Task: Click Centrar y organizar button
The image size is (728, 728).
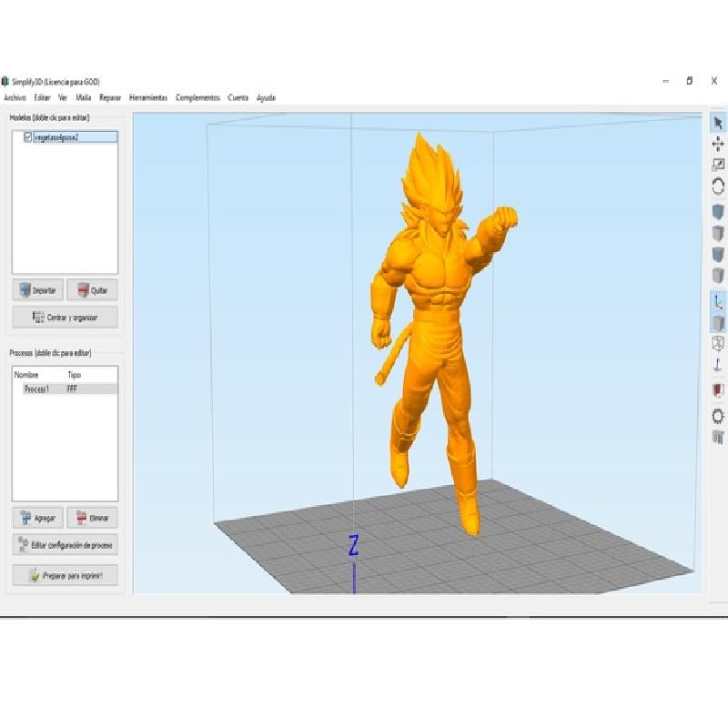Action: (65, 318)
